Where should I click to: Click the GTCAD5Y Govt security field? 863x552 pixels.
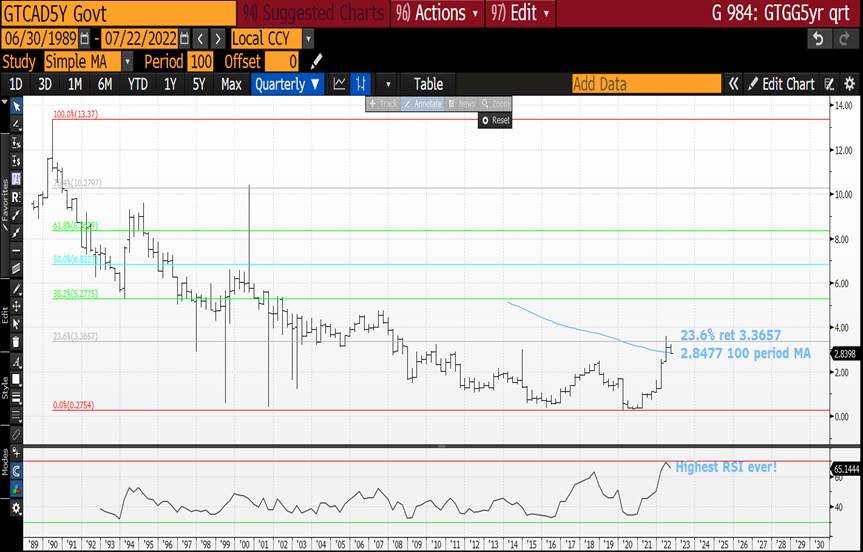(x=118, y=13)
